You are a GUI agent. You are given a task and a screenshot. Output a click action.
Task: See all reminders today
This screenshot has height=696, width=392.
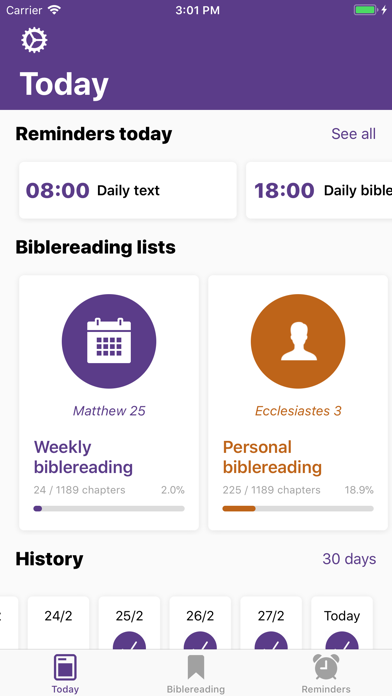[353, 134]
